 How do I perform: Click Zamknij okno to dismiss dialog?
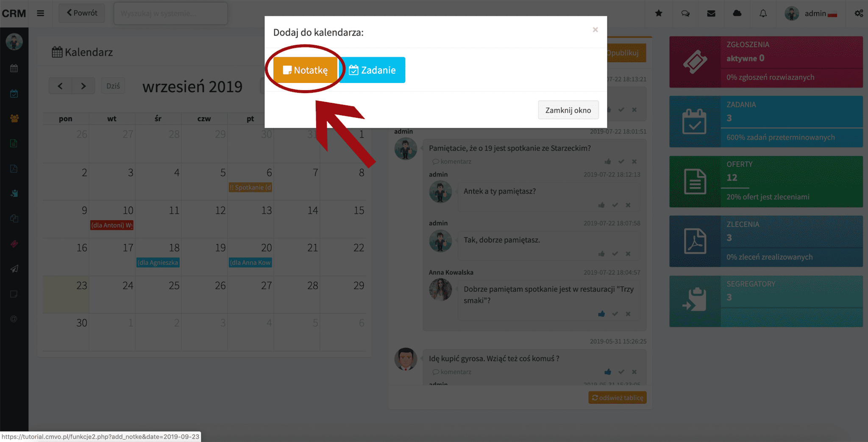point(568,110)
